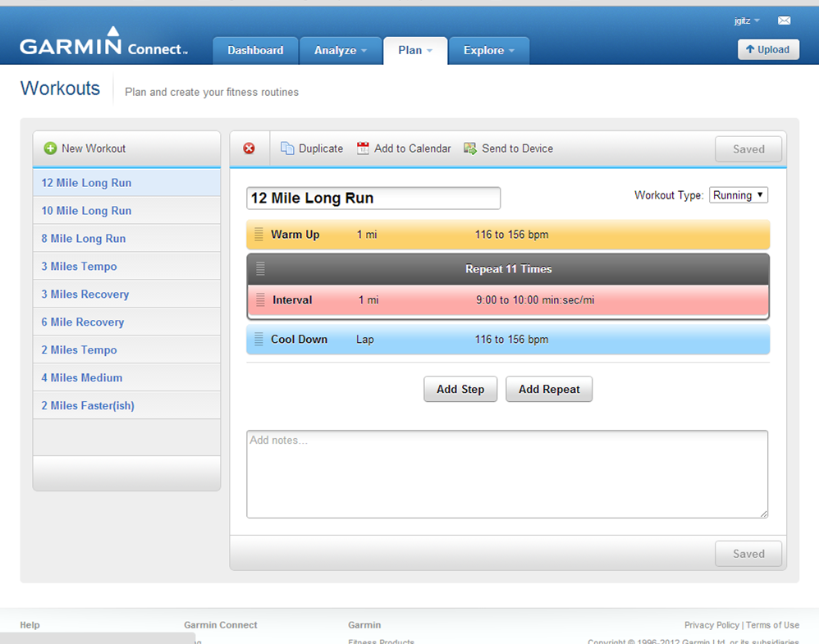Click into the Add notes text area
The image size is (819, 644).
pyautogui.click(x=507, y=474)
